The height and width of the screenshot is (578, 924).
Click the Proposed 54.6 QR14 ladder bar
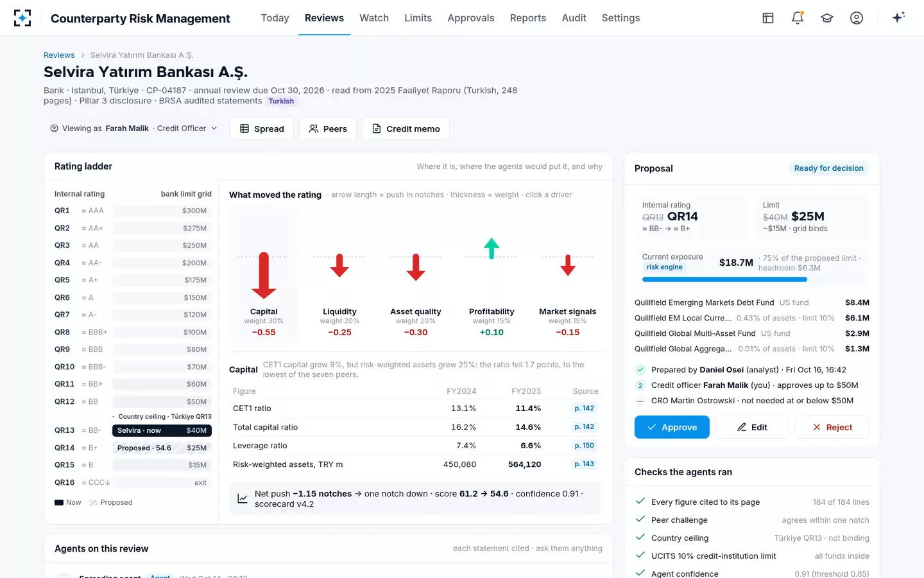[x=162, y=448]
